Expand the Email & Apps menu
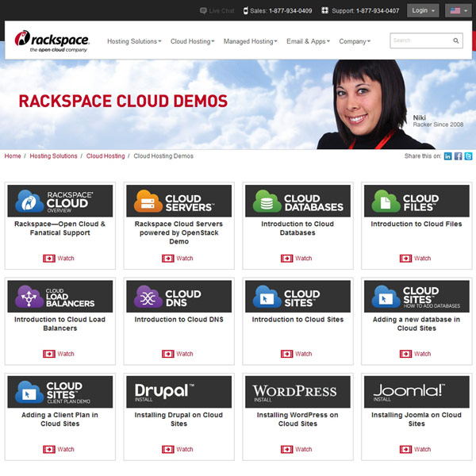 point(308,41)
